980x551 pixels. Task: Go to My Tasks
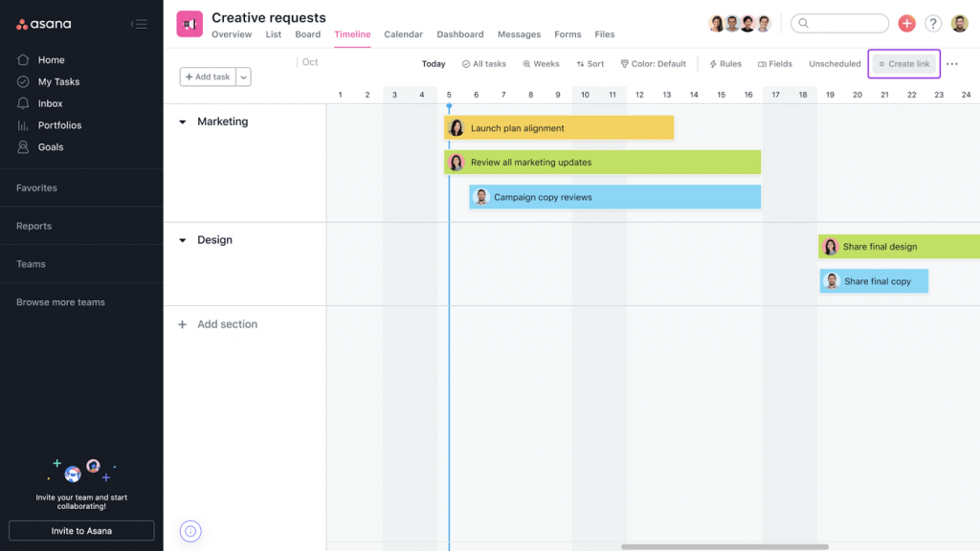click(58, 82)
